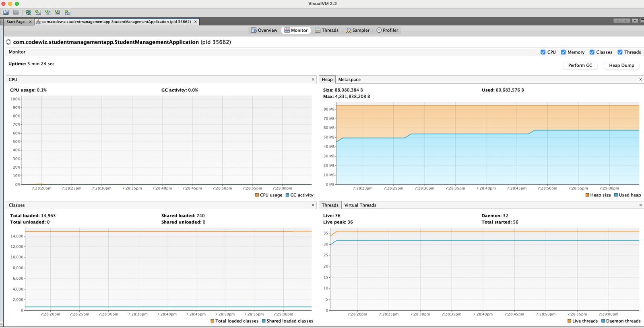The width and height of the screenshot is (644, 328).
Task: Click the Heap Dump button
Action: click(621, 66)
